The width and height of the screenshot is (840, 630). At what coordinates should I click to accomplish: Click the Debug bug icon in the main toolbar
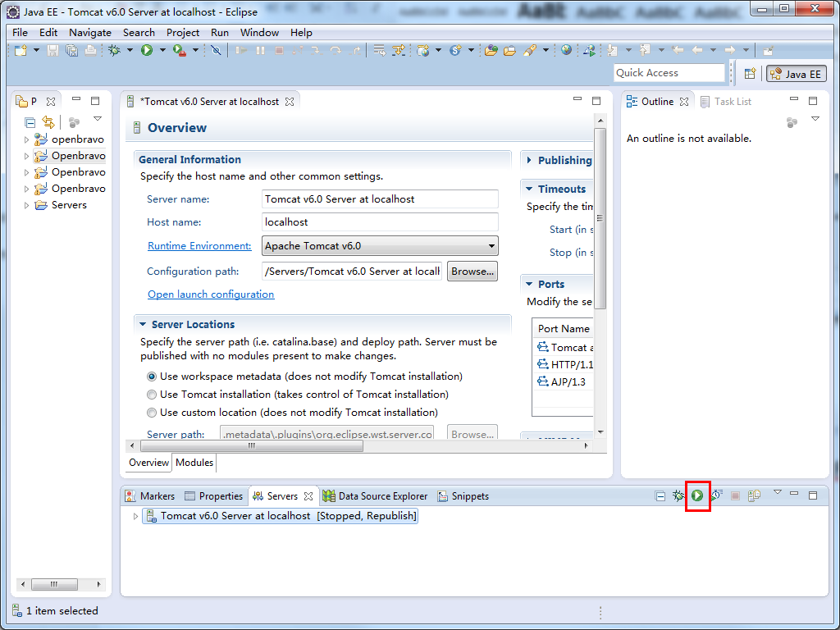pyautogui.click(x=114, y=50)
